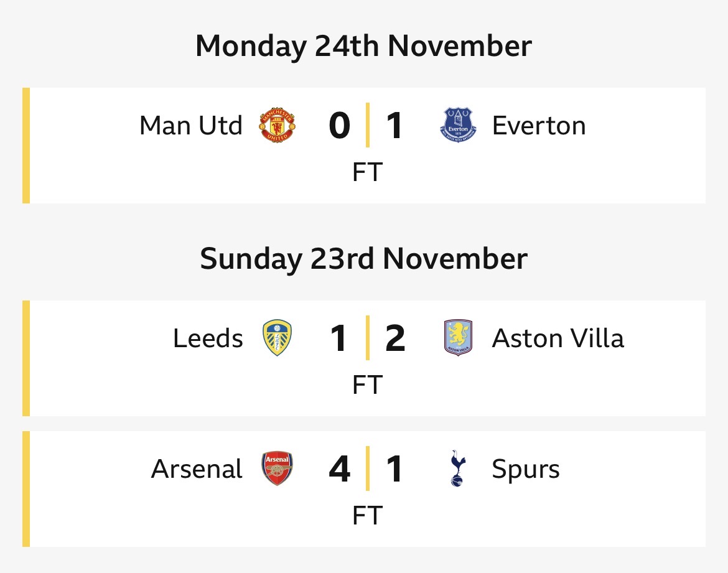Select the Sunday 23rd November heading
The width and height of the screenshot is (728, 573).
coord(363,259)
